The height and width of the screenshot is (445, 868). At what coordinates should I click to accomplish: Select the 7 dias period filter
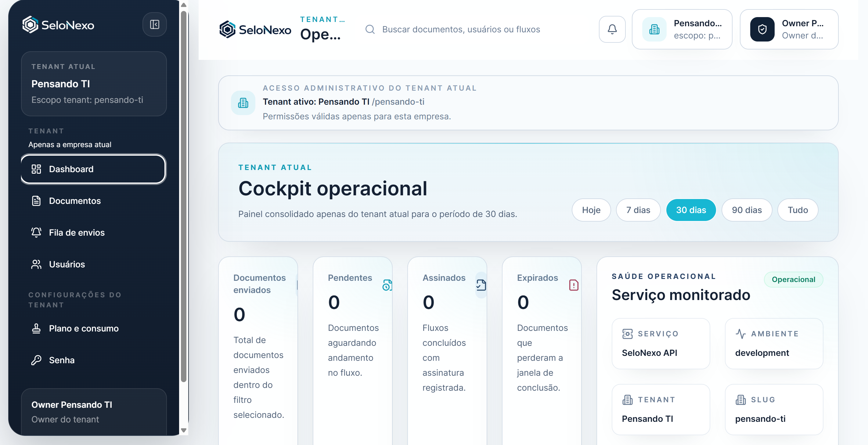click(638, 210)
